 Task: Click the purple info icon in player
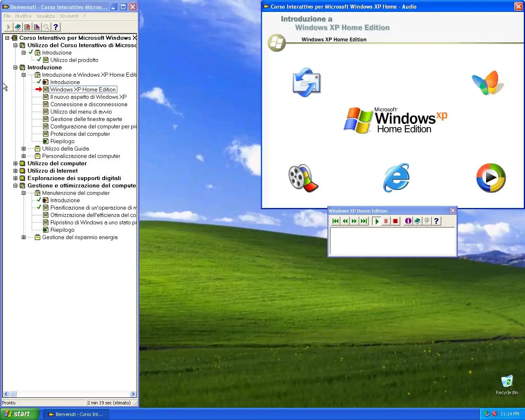pyautogui.click(x=408, y=221)
